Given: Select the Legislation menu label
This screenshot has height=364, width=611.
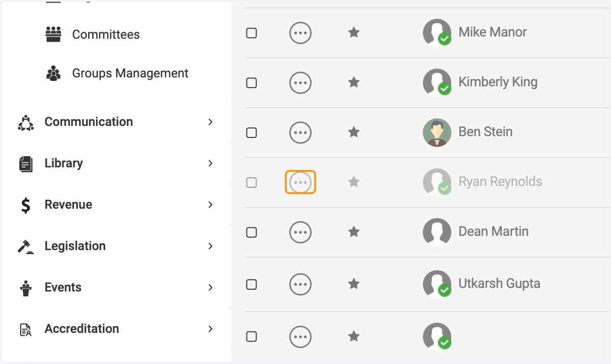Looking at the screenshot, I should point(75,246).
